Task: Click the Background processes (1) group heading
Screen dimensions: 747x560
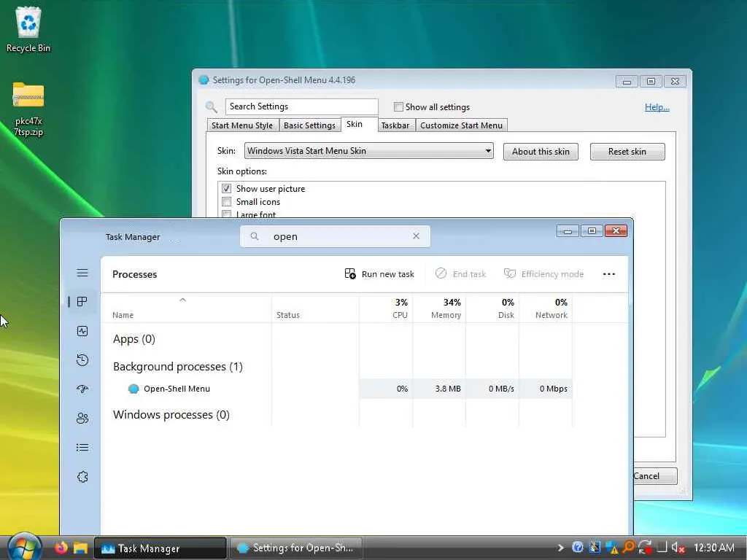Action: (178, 367)
